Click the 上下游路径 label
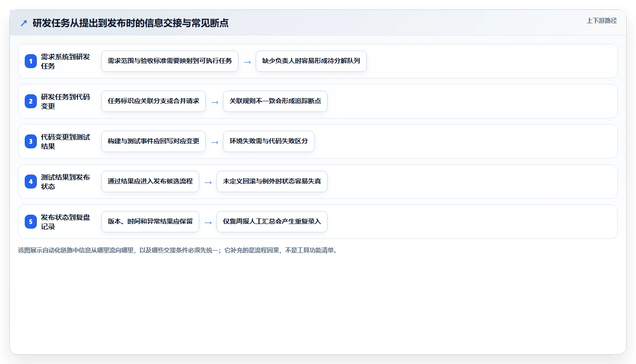The image size is (636, 364). (x=601, y=21)
